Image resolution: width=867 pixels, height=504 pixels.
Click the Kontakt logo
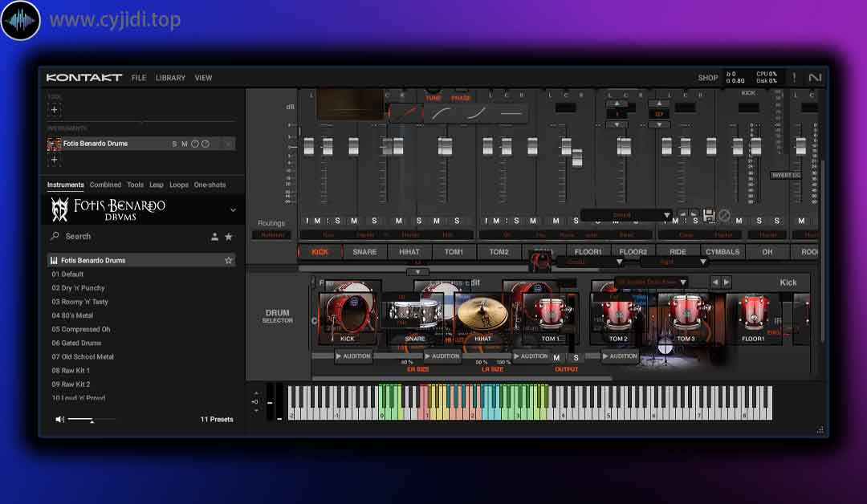click(x=83, y=77)
